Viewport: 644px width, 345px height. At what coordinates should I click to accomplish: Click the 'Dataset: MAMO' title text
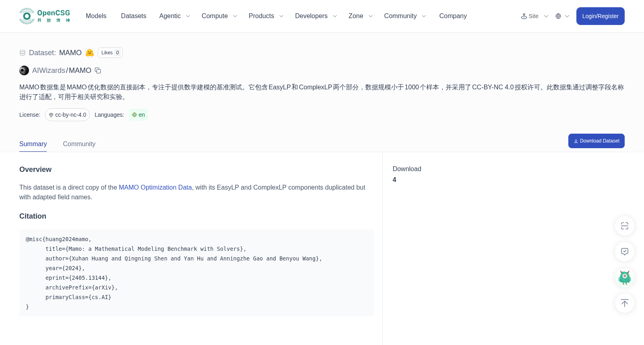click(55, 53)
